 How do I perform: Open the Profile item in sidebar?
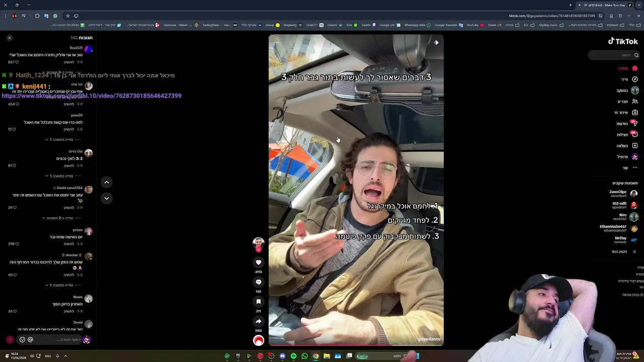[x=627, y=157]
